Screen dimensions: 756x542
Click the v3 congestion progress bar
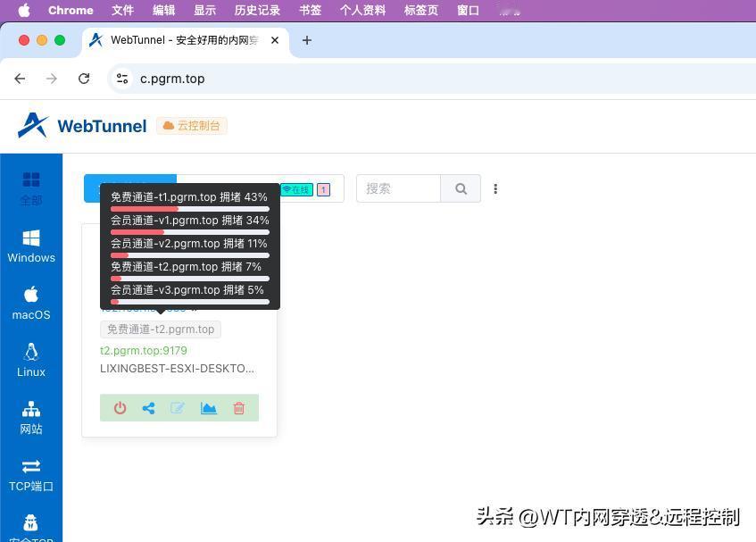click(190, 302)
